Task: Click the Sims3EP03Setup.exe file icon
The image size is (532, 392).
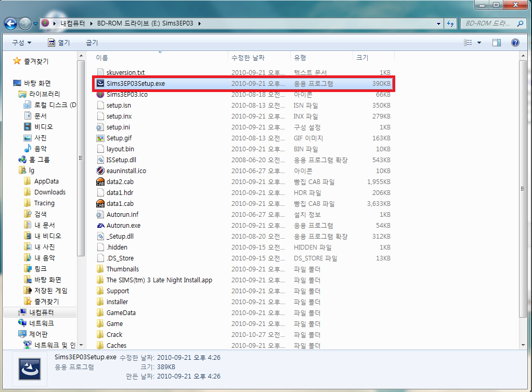Action: click(x=100, y=83)
